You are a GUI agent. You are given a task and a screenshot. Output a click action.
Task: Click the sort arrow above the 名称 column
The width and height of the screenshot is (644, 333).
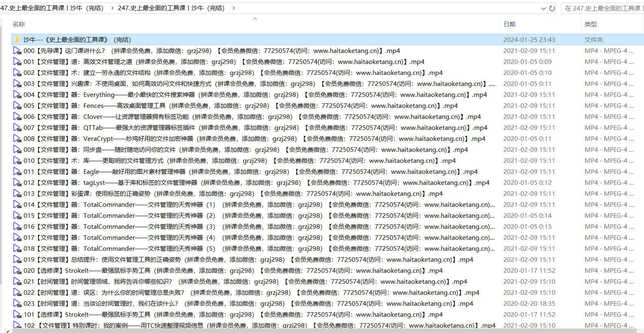pyautogui.click(x=255, y=19)
